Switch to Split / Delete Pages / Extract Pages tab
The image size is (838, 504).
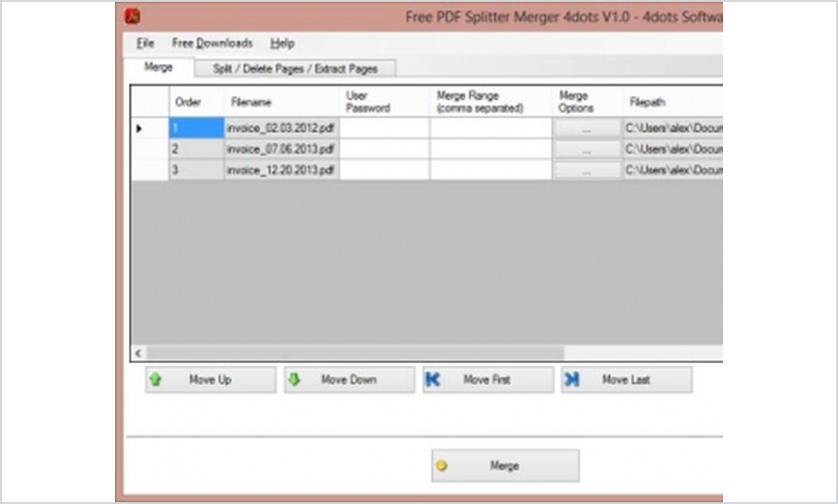click(295, 69)
